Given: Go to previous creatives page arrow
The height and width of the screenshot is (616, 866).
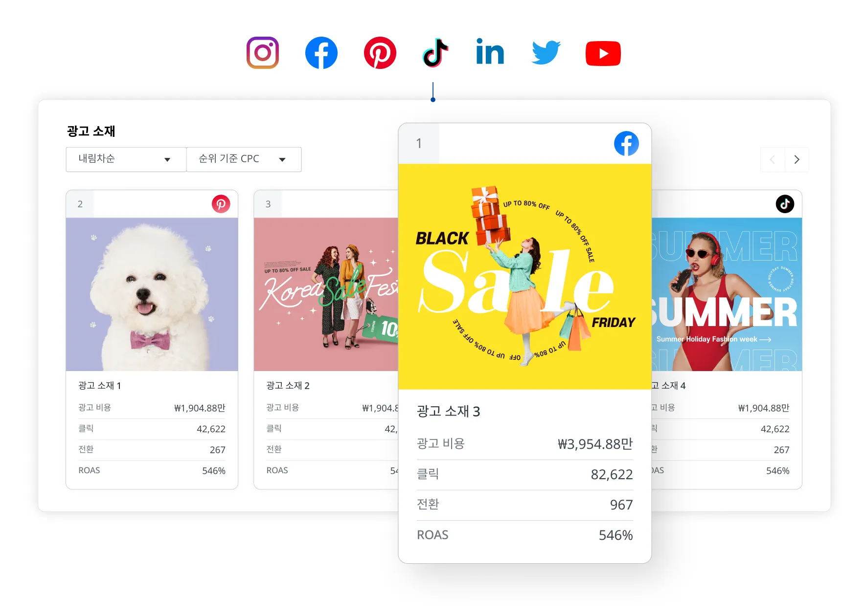Looking at the screenshot, I should (x=773, y=159).
